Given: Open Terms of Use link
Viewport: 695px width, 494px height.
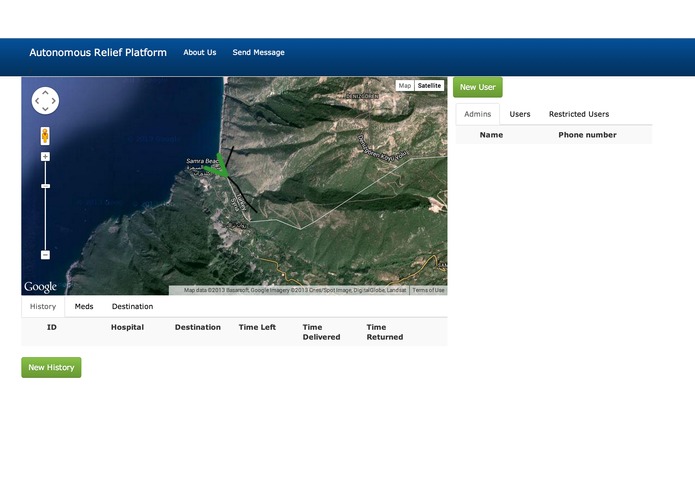Looking at the screenshot, I should pyautogui.click(x=428, y=290).
